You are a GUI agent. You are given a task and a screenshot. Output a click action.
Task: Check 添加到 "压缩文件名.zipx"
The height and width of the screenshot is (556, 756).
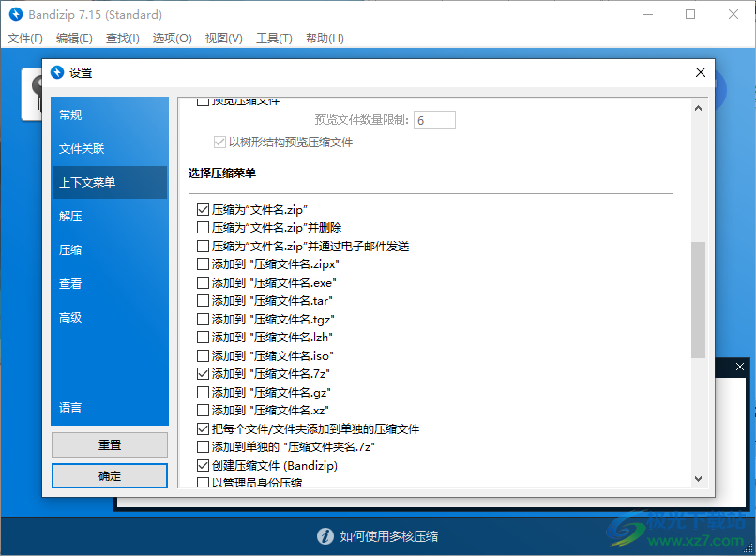pos(203,264)
